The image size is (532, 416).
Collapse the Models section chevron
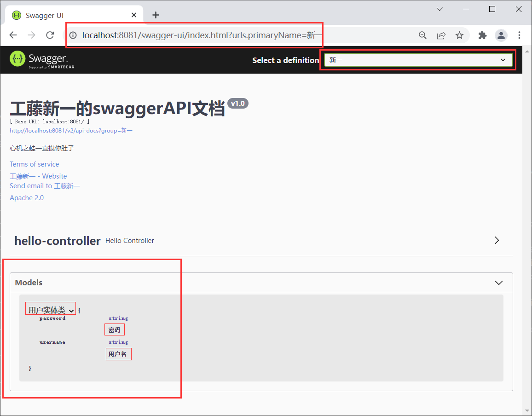click(x=499, y=283)
